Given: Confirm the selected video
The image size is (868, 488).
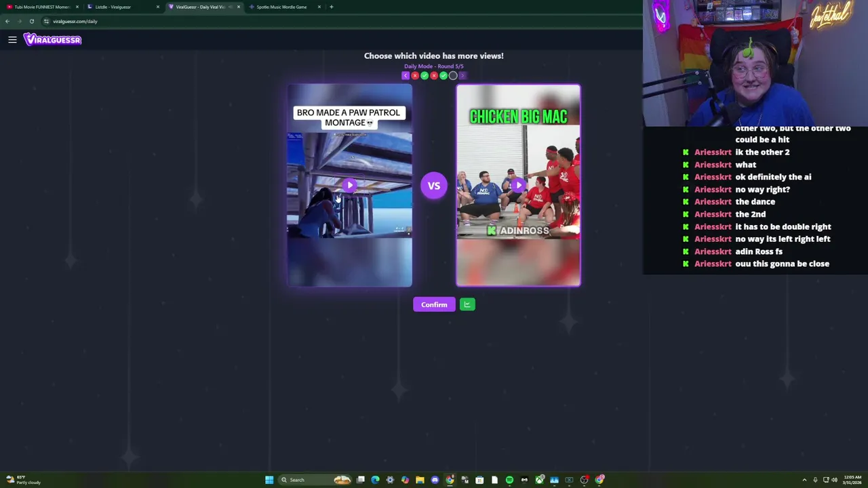Looking at the screenshot, I should pyautogui.click(x=434, y=304).
